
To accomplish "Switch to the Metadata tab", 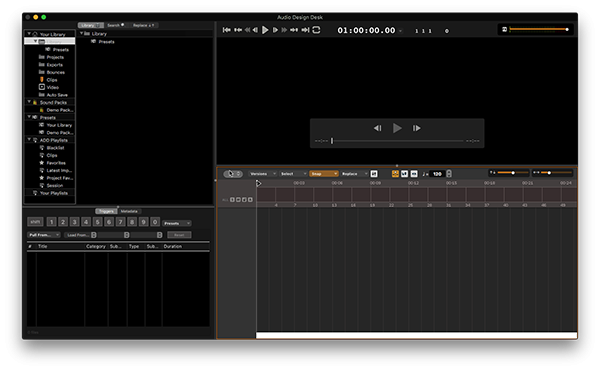I will click(129, 211).
